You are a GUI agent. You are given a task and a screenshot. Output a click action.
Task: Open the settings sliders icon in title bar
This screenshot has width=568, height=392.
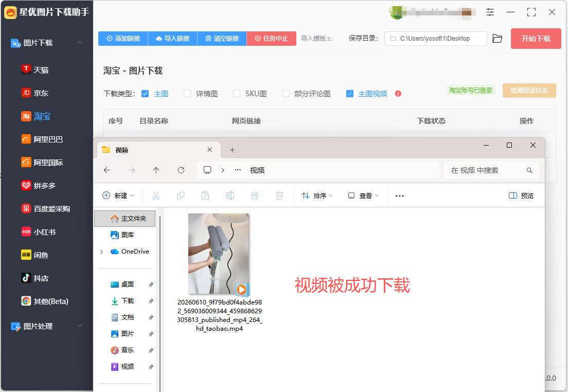[x=490, y=12]
